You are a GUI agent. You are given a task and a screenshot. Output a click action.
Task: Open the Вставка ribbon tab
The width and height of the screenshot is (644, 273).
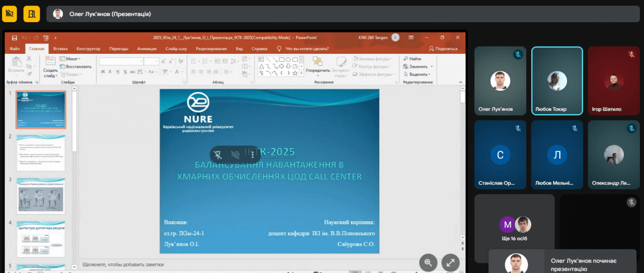60,49
